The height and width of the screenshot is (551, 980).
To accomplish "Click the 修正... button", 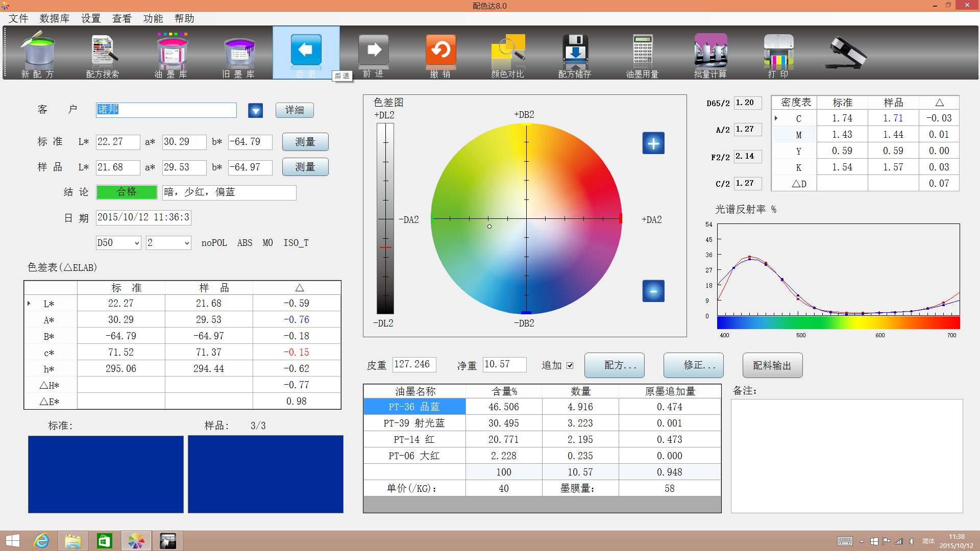I will pyautogui.click(x=694, y=365).
